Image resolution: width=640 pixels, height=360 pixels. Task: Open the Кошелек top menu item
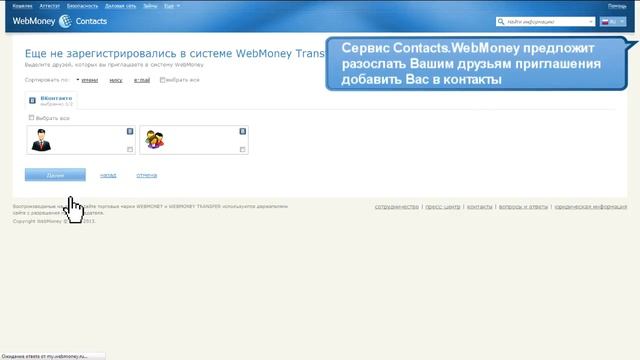point(22,6)
